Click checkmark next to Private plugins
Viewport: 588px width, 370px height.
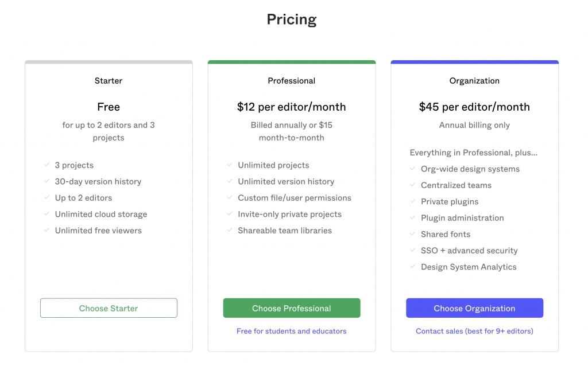click(412, 201)
